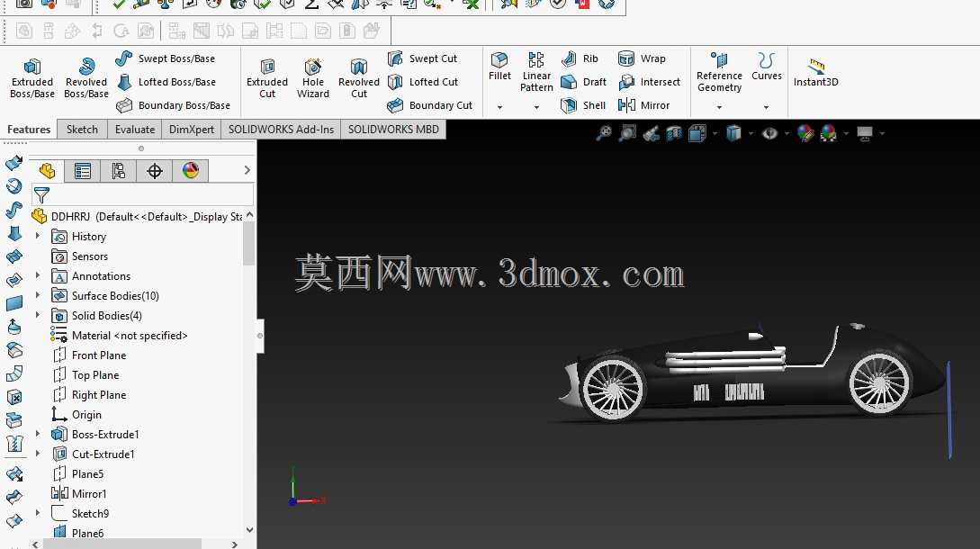This screenshot has width=980, height=549.
Task: Expand the manager tabs chevron arrow
Action: pyautogui.click(x=247, y=170)
